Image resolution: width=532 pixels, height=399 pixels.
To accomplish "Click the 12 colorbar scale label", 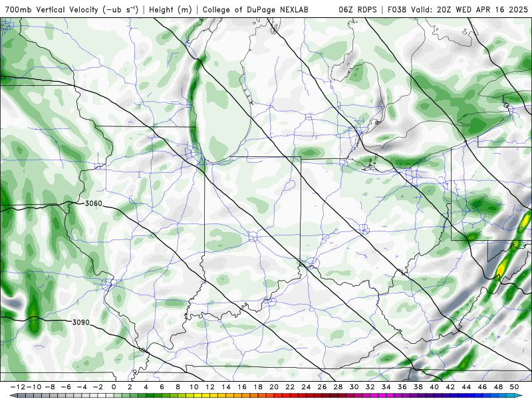I will [x=210, y=387].
